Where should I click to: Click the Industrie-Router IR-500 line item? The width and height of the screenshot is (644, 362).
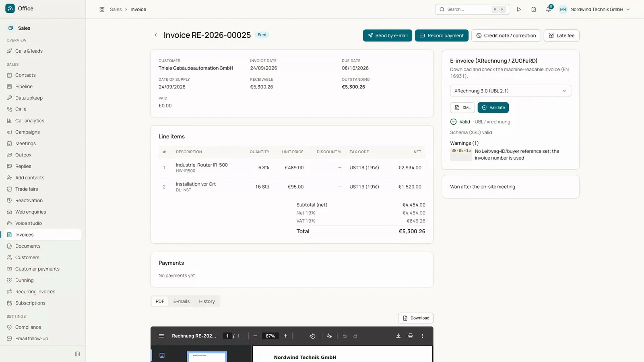[292, 168]
